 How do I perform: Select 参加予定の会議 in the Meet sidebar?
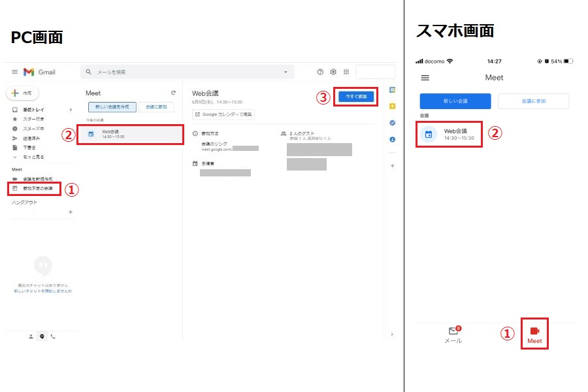(39, 188)
